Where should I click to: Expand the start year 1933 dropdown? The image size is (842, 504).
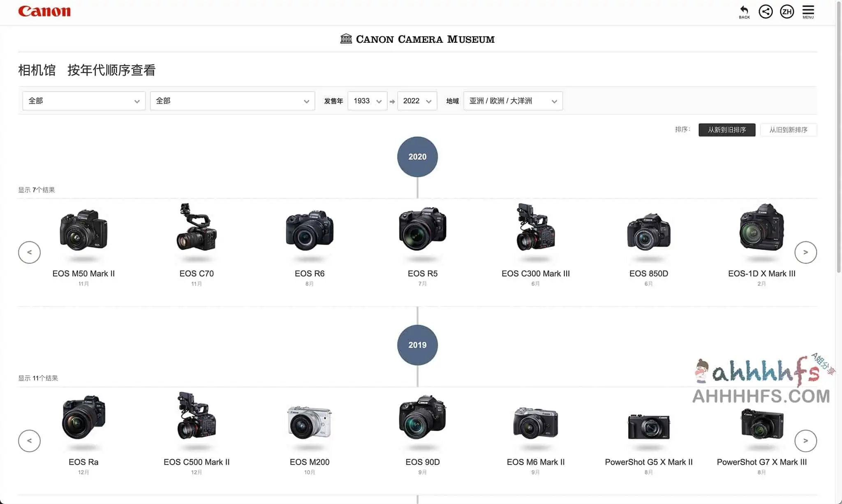coord(367,101)
